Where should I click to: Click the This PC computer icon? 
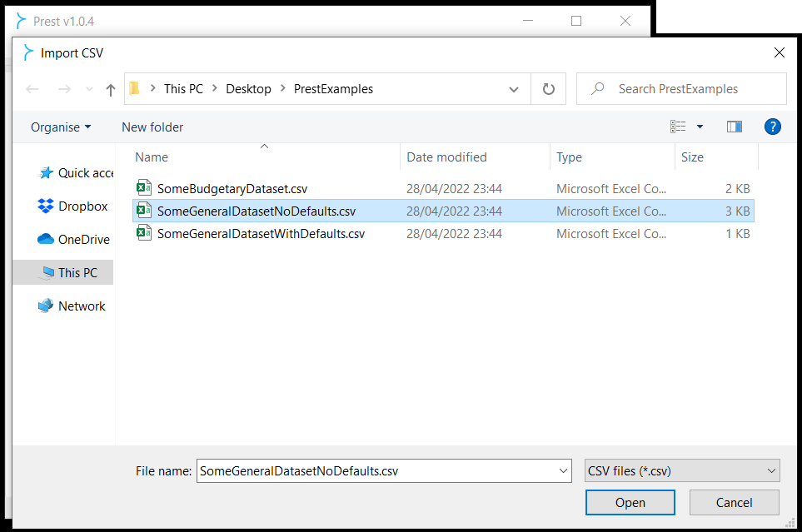pos(48,272)
